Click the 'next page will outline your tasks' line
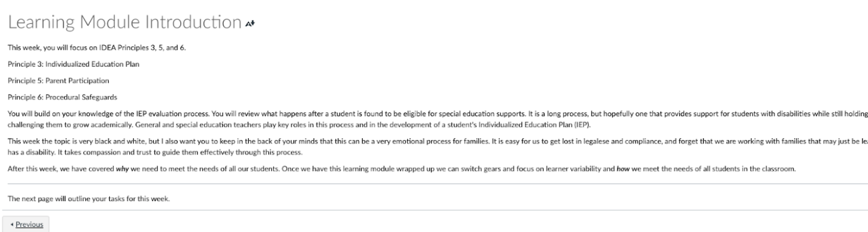Image resolution: width=868 pixels, height=232 pixels. [x=89, y=198]
